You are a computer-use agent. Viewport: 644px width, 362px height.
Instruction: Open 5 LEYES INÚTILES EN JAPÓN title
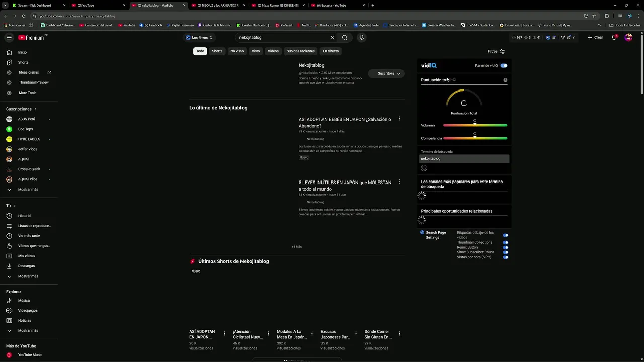coord(345,186)
